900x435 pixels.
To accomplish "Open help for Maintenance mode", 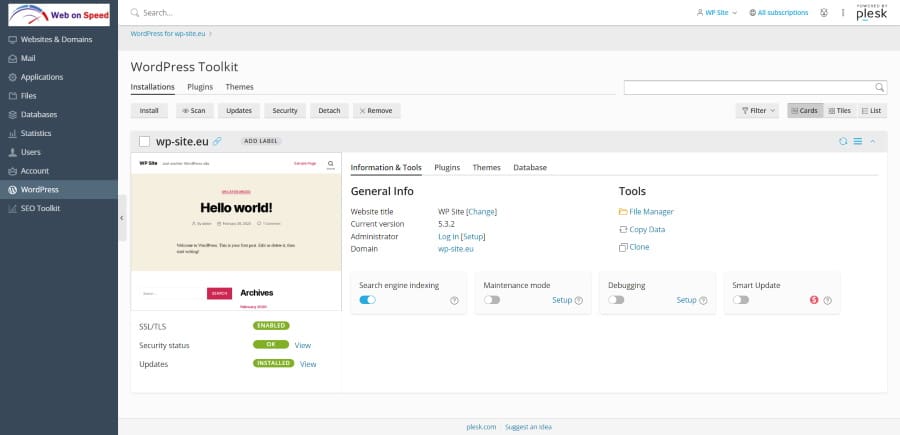I will [x=579, y=301].
